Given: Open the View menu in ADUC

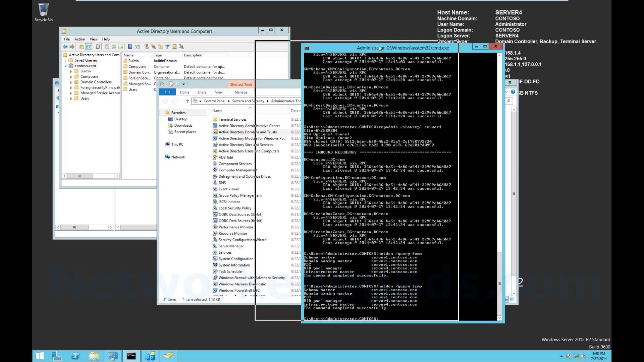Looking at the screenshot, I should 94,39.
